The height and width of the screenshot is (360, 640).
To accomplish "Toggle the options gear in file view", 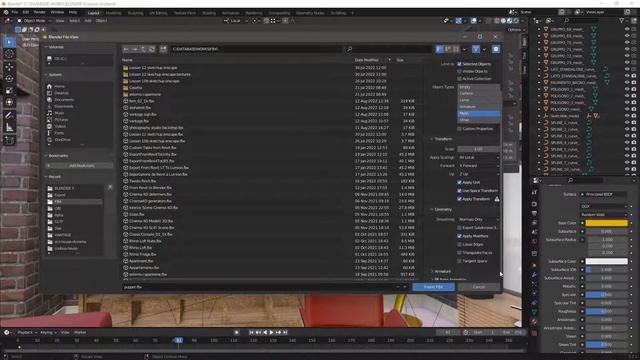I will click(496, 49).
